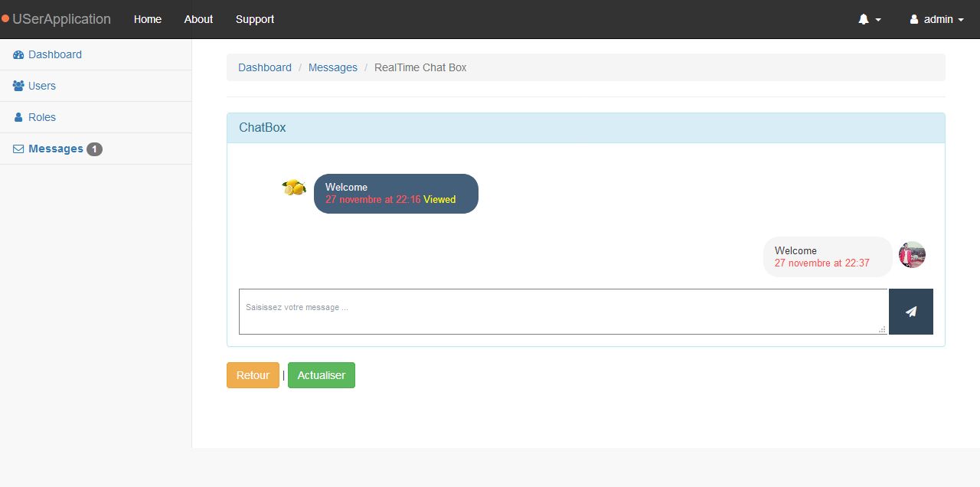
Task: Click the round profile photo avatar
Action: pyautogui.click(x=912, y=255)
